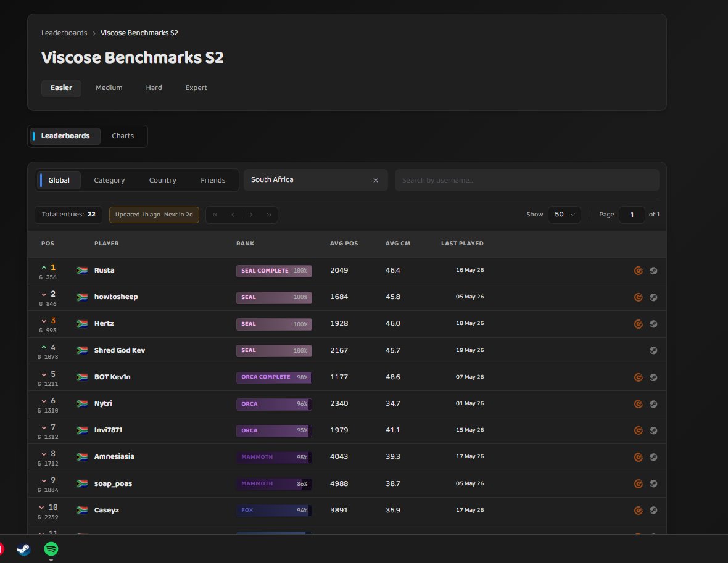
Task: Click the AVG POS column header
Action: tap(344, 244)
